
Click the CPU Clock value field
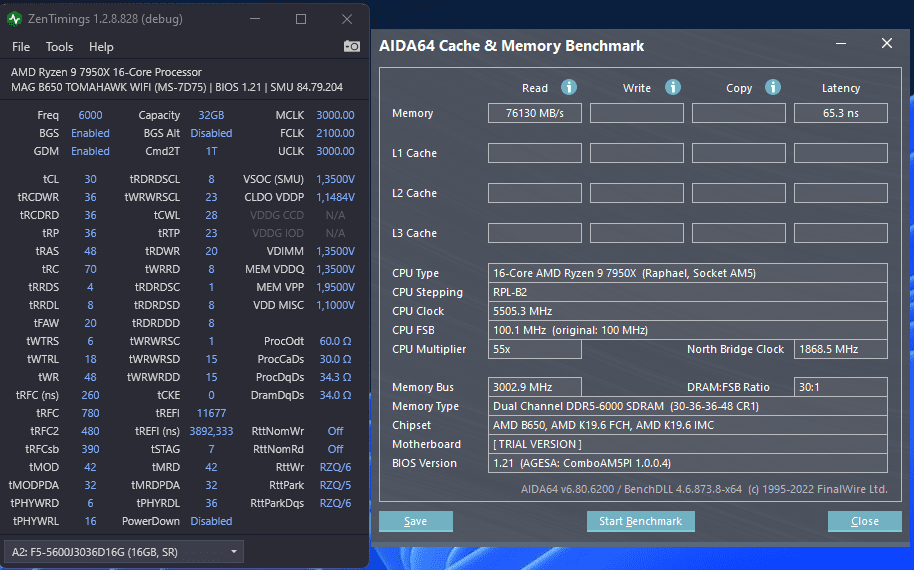coord(688,311)
